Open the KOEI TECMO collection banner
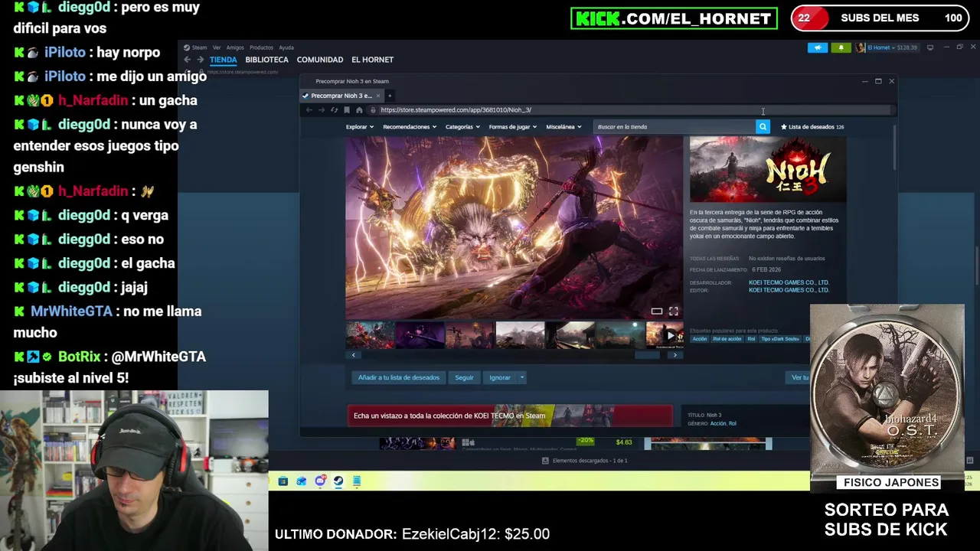 [510, 416]
